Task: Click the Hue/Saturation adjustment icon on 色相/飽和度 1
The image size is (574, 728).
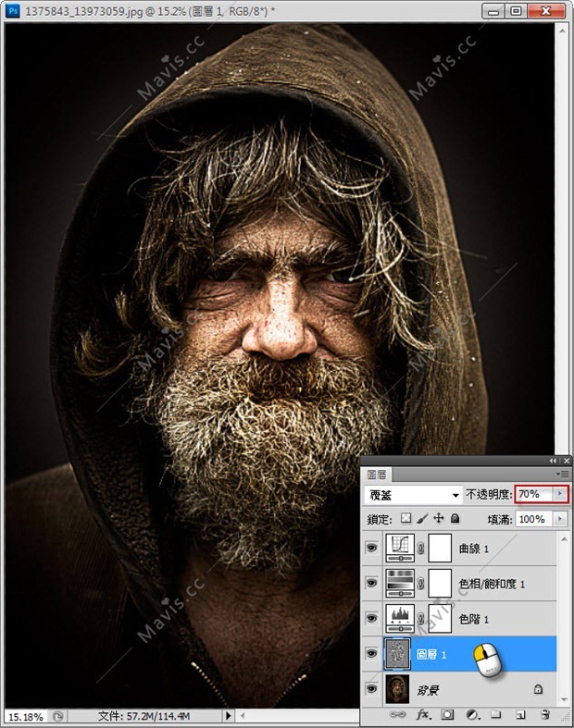Action: (400, 583)
